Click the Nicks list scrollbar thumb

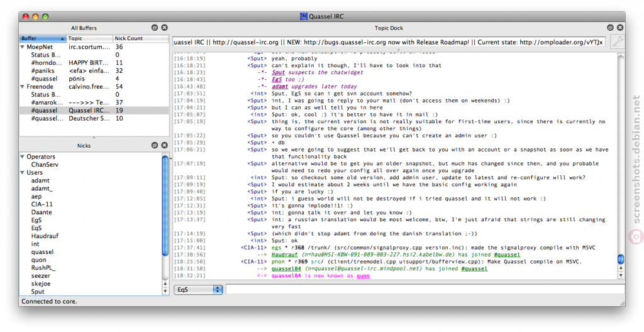click(165, 206)
